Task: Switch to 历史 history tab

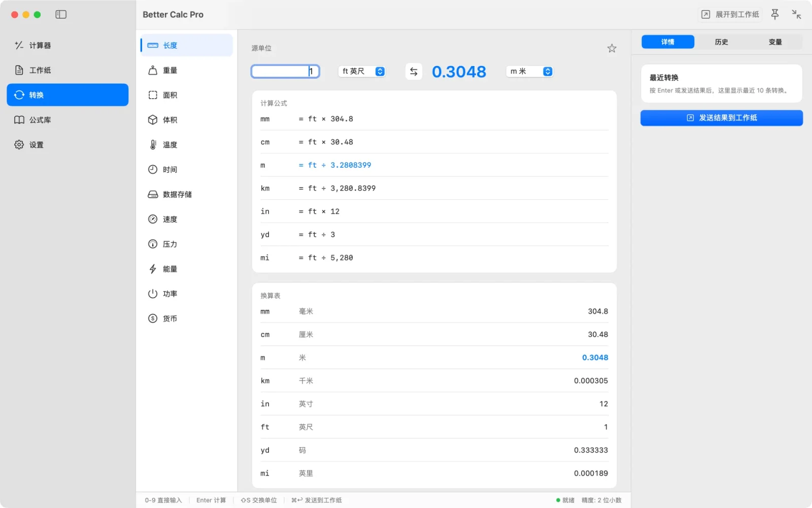Action: tap(722, 42)
